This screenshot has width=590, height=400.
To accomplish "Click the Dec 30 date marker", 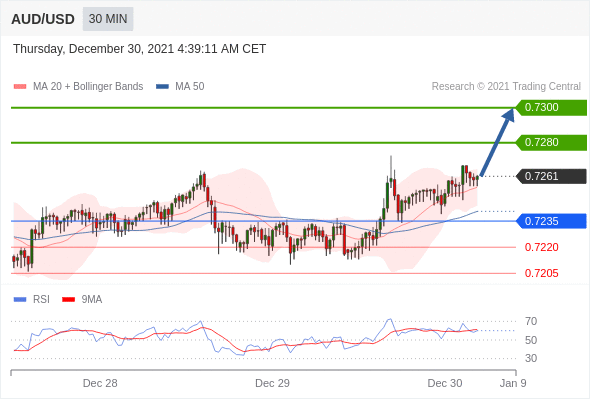I will pos(445,383).
